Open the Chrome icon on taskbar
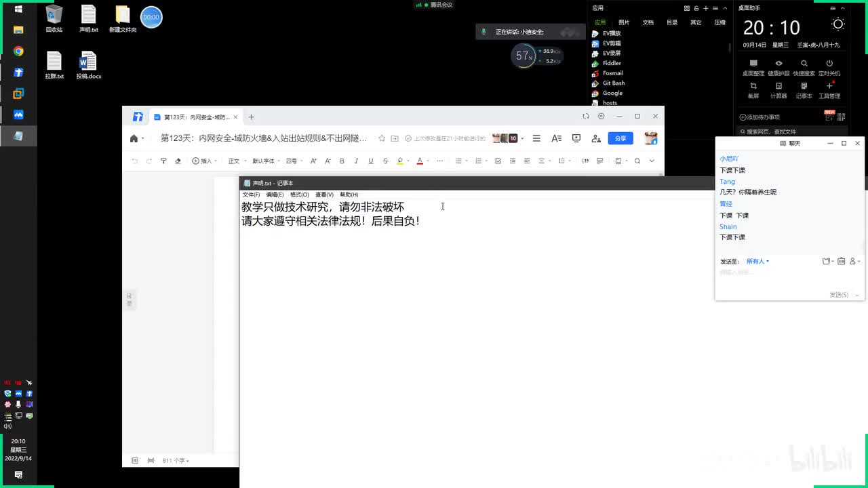 [18, 52]
